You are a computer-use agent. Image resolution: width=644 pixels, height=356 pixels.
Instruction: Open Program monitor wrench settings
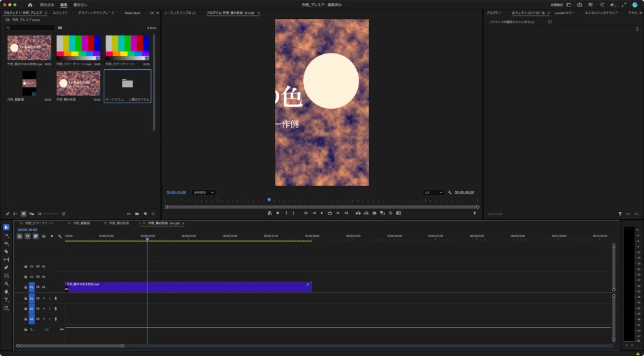(x=450, y=192)
